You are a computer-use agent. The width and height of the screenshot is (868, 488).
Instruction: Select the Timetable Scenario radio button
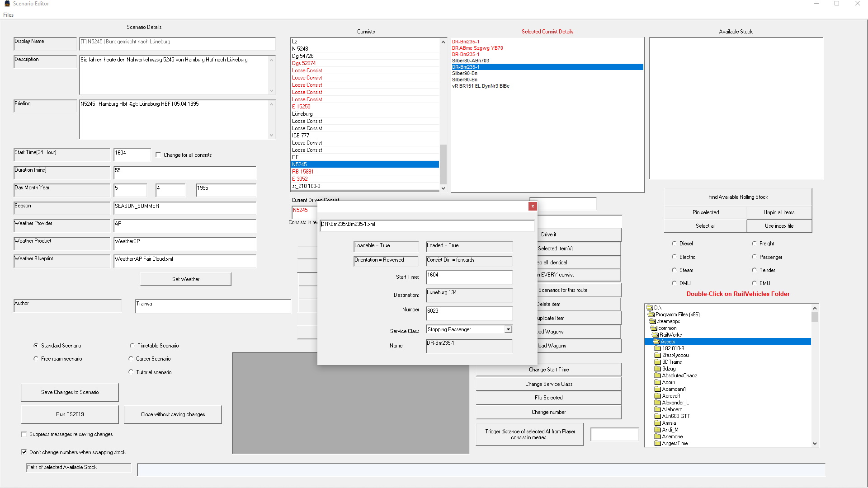click(x=132, y=346)
